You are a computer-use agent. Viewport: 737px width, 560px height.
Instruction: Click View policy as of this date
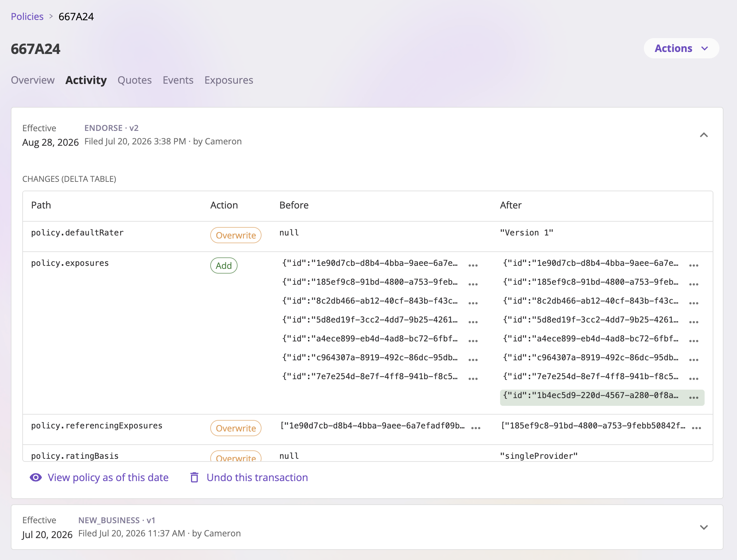[x=108, y=477]
